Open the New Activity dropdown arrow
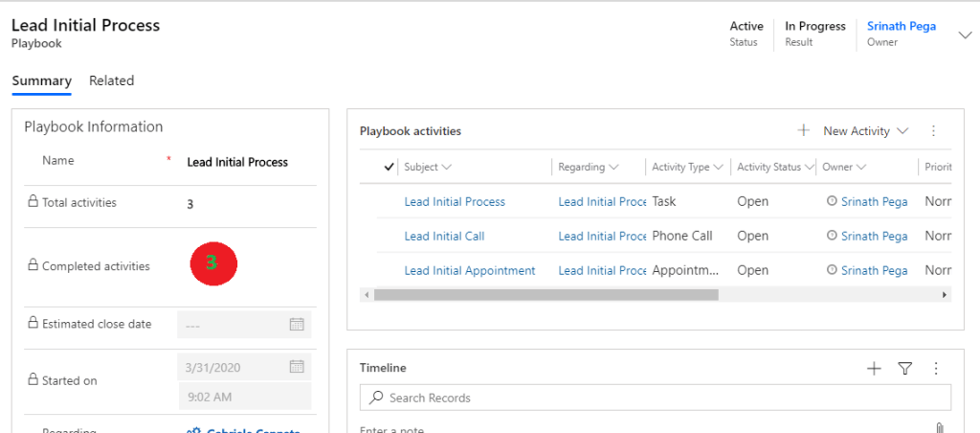The height and width of the screenshot is (433, 980). [x=902, y=131]
